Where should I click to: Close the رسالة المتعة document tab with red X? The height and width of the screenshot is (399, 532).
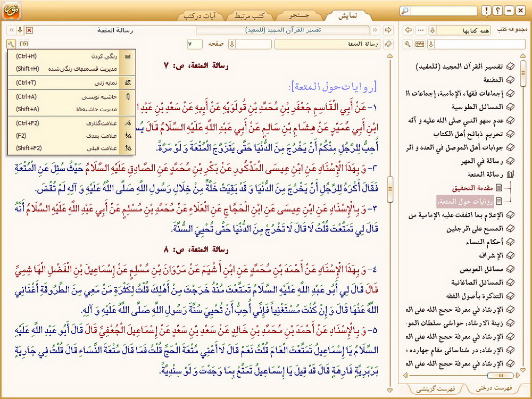pyautogui.click(x=29, y=30)
